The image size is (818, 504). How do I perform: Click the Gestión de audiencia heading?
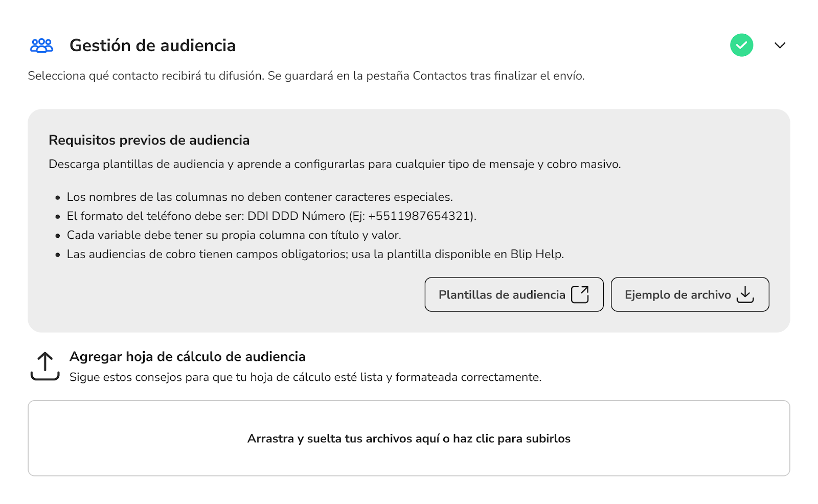tap(152, 45)
